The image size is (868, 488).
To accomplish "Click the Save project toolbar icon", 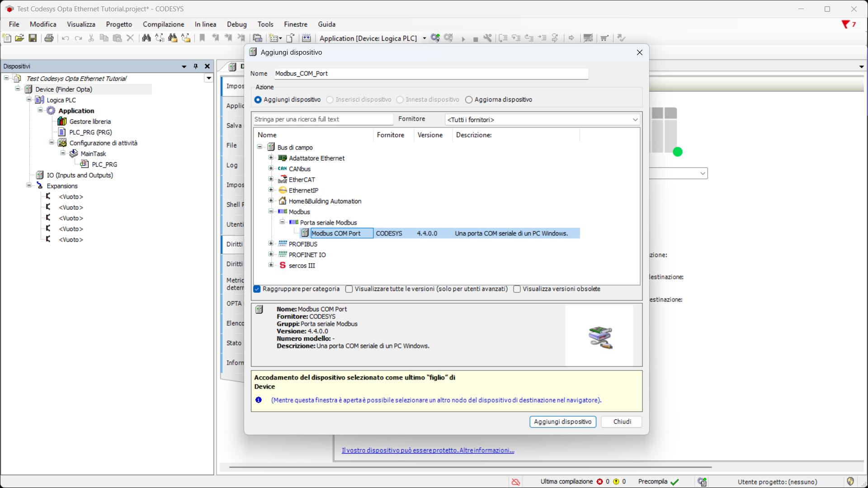I will click(33, 38).
